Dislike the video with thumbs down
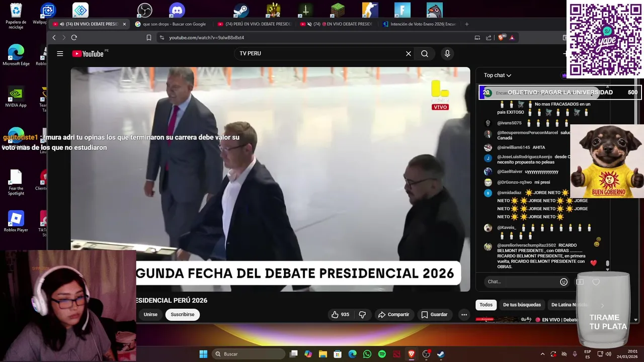The image size is (644, 362). pyautogui.click(x=362, y=315)
